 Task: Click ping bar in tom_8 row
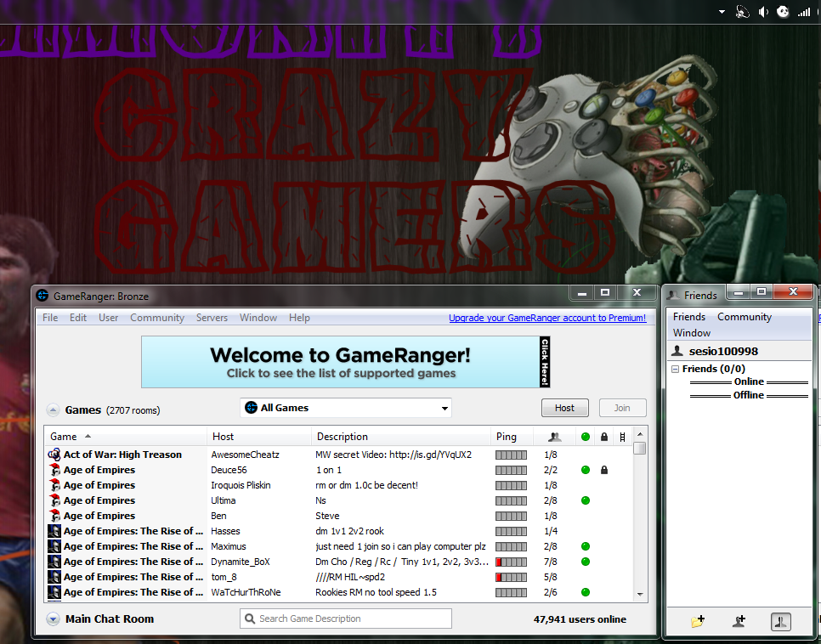[511, 577]
